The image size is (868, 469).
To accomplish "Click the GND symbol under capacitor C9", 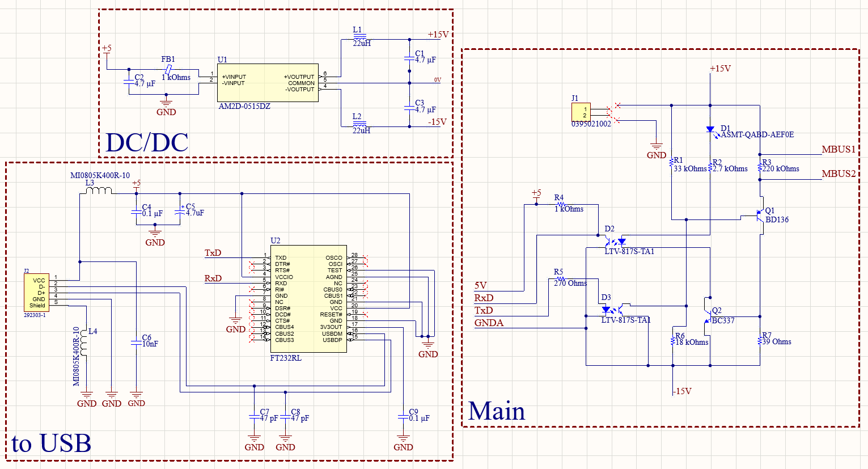I will tap(403, 442).
